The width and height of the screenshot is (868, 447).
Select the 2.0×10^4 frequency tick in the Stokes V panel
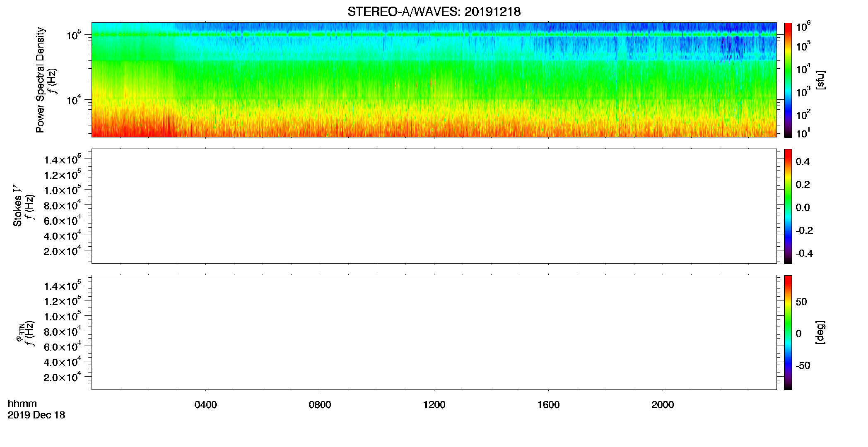click(x=63, y=250)
